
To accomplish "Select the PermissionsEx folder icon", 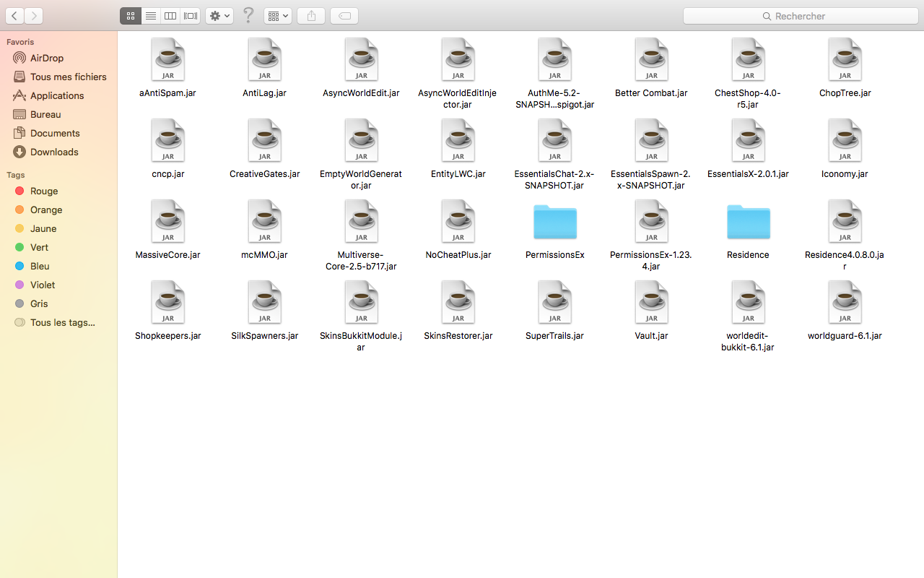I will click(555, 222).
